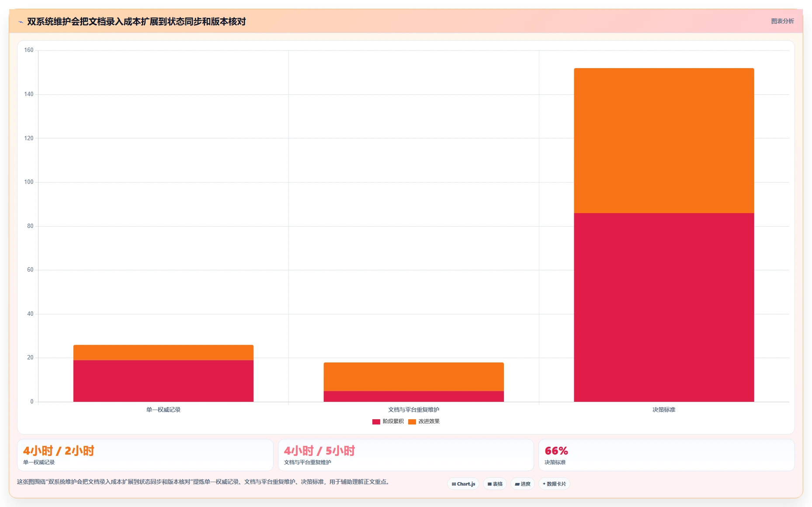812x507 pixels.
Task: Toggle the 阶段累积 legend red swatch
Action: pos(376,421)
